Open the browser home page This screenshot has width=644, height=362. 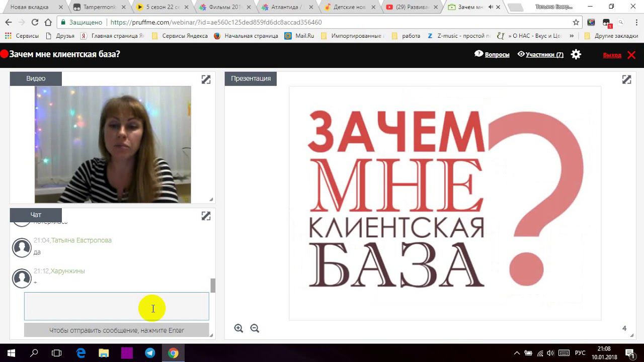[48, 22]
